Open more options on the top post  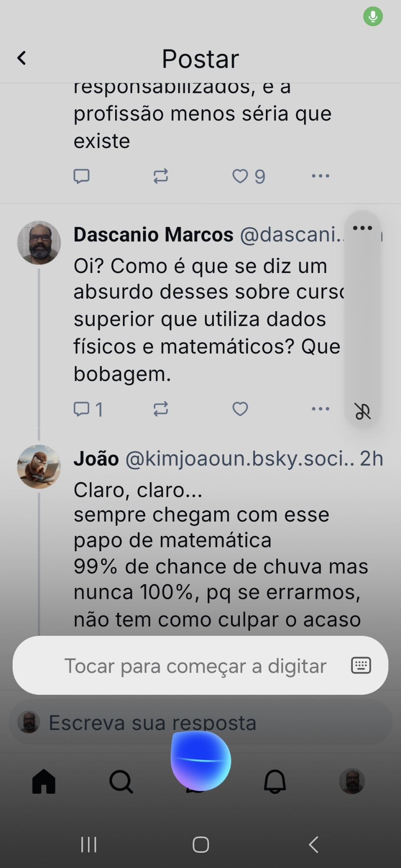pos(321,176)
